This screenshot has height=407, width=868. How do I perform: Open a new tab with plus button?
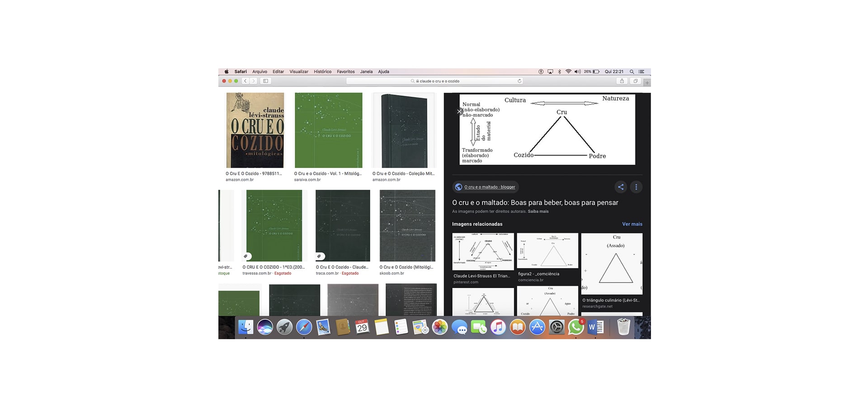pos(647,83)
